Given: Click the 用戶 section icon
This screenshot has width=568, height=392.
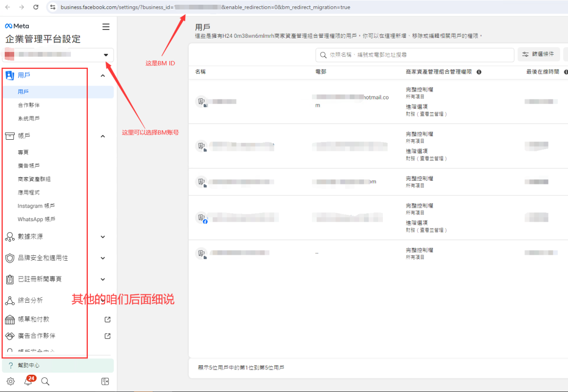Looking at the screenshot, I should pyautogui.click(x=10, y=75).
